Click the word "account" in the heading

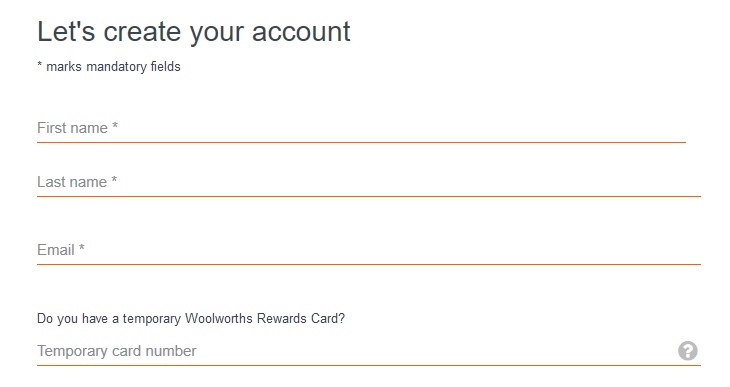(301, 32)
